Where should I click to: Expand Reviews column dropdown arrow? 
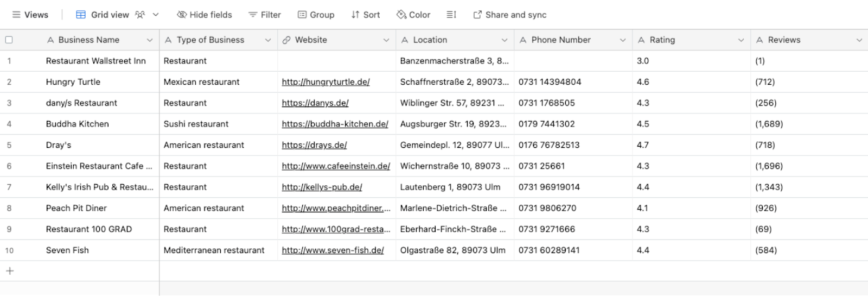click(x=859, y=40)
